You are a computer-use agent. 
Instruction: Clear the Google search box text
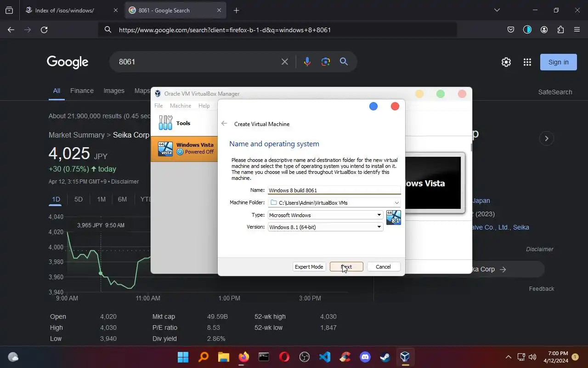tap(285, 62)
